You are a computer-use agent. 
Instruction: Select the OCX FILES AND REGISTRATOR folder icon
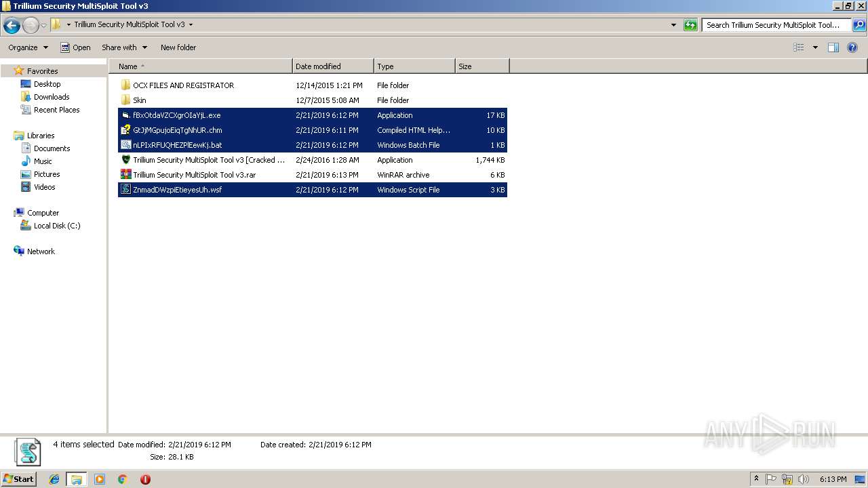click(x=125, y=85)
